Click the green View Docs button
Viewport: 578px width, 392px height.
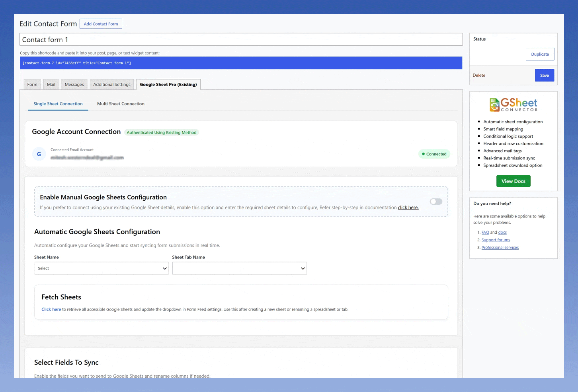(x=514, y=181)
